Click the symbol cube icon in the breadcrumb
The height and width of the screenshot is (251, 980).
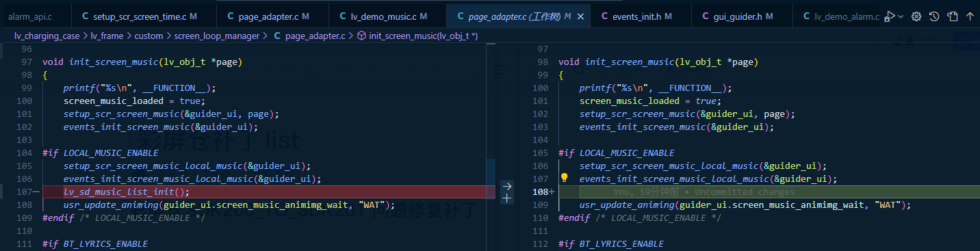coord(361,36)
